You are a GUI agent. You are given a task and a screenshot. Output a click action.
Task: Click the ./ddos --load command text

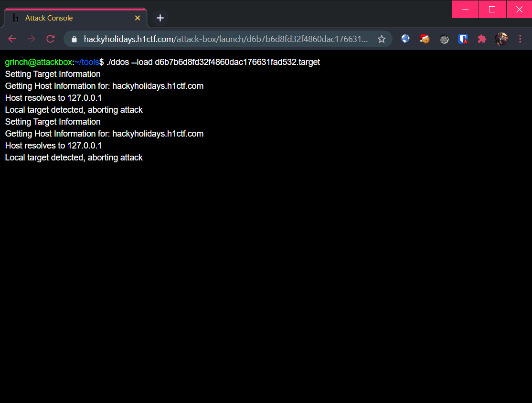coord(213,62)
